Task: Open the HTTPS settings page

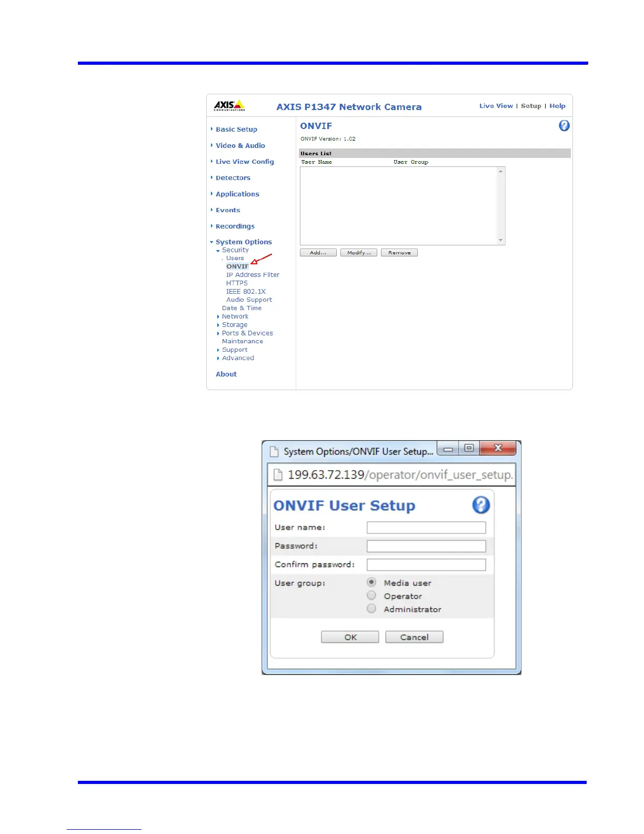Action: coord(237,283)
